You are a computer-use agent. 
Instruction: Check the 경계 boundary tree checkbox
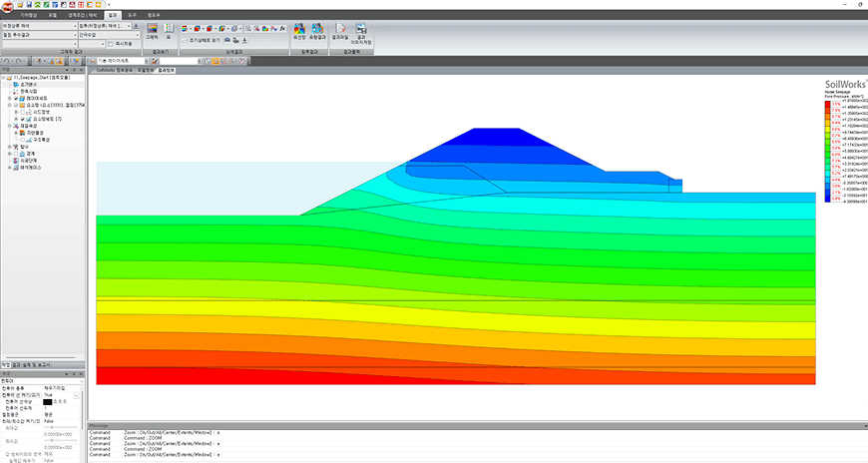(x=16, y=154)
